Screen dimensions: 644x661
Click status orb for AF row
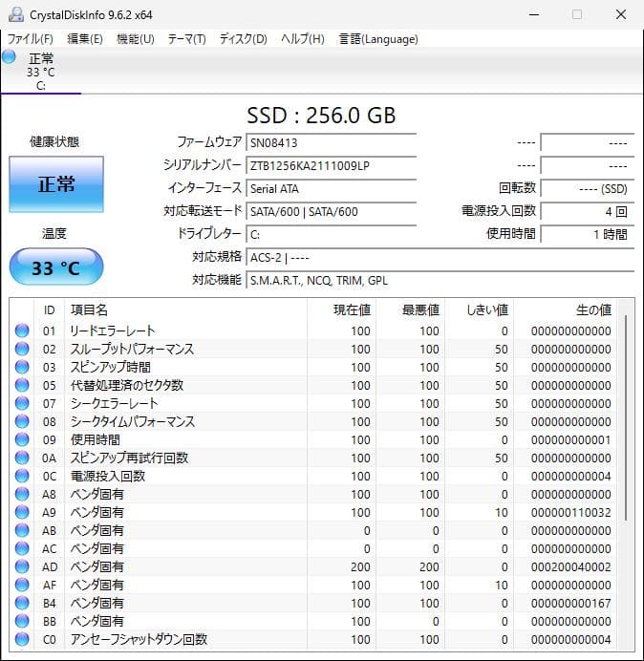click(x=22, y=585)
